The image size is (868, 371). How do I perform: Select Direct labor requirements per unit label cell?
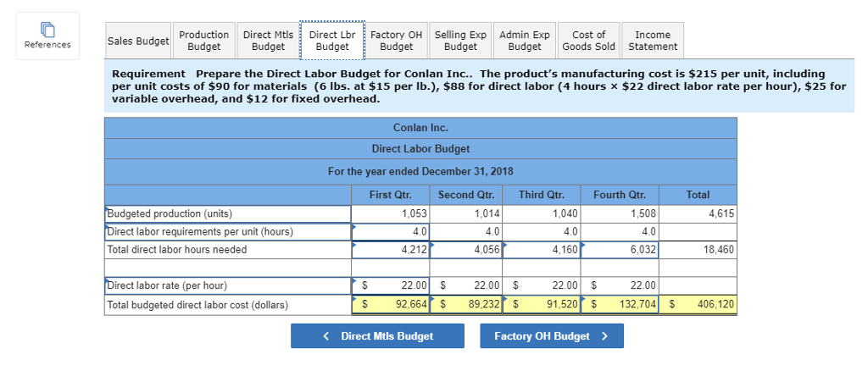[x=227, y=232]
